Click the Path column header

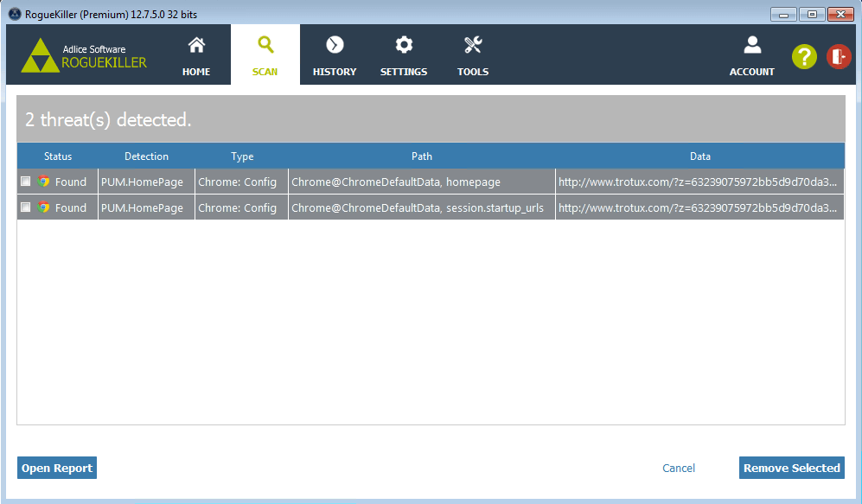coord(422,156)
